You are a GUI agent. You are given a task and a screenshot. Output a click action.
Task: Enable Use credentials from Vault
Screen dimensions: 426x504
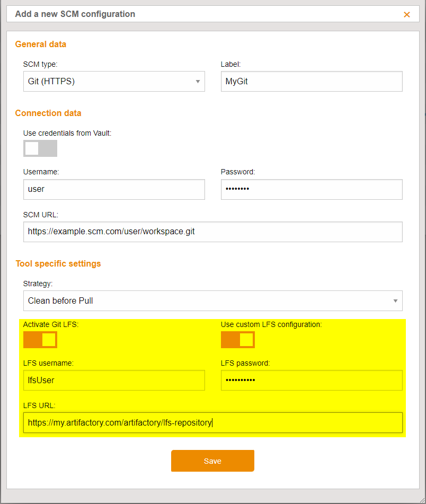point(40,148)
